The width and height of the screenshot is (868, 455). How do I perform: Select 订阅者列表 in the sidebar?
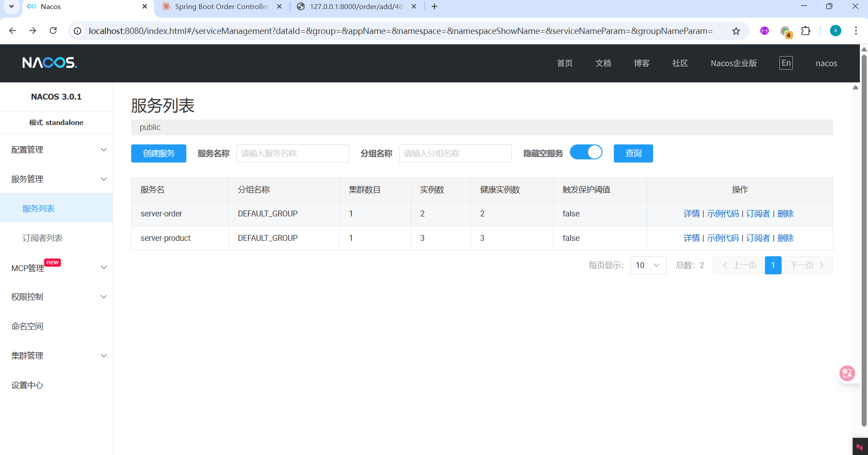pos(43,238)
